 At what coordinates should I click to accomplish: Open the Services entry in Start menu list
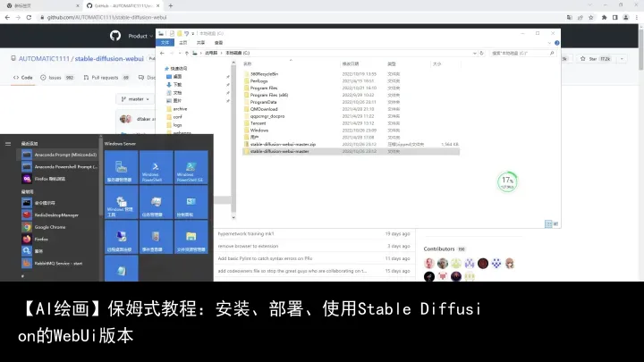(60, 251)
